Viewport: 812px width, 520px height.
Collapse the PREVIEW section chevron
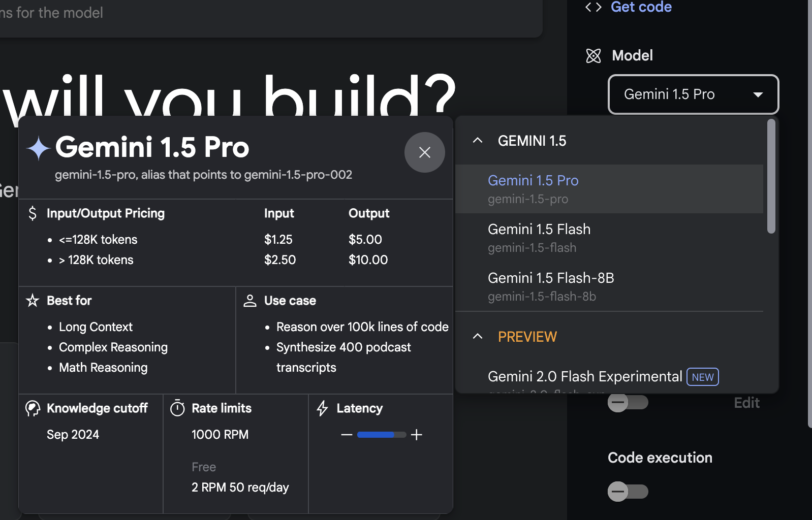coord(478,337)
